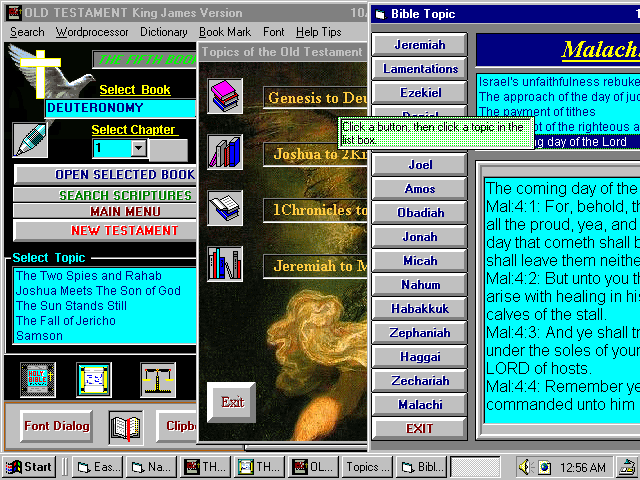Screen dimensions: 640x480
Task: Click the DEUTERONOMY book selection field
Action: [x=120, y=108]
